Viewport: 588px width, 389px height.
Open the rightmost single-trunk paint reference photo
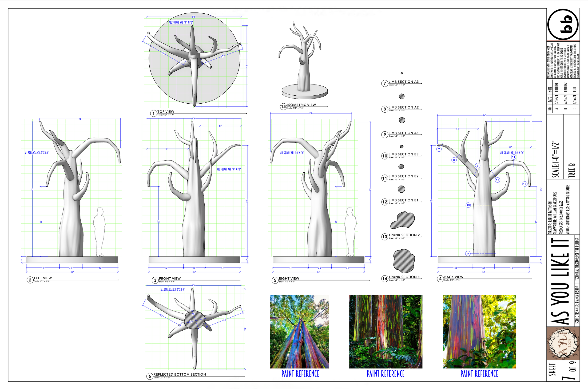pyautogui.click(x=479, y=332)
